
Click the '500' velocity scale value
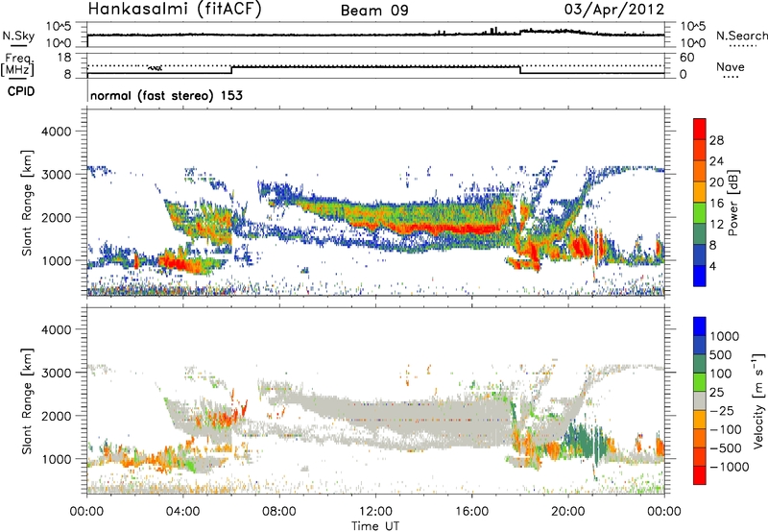coord(720,354)
